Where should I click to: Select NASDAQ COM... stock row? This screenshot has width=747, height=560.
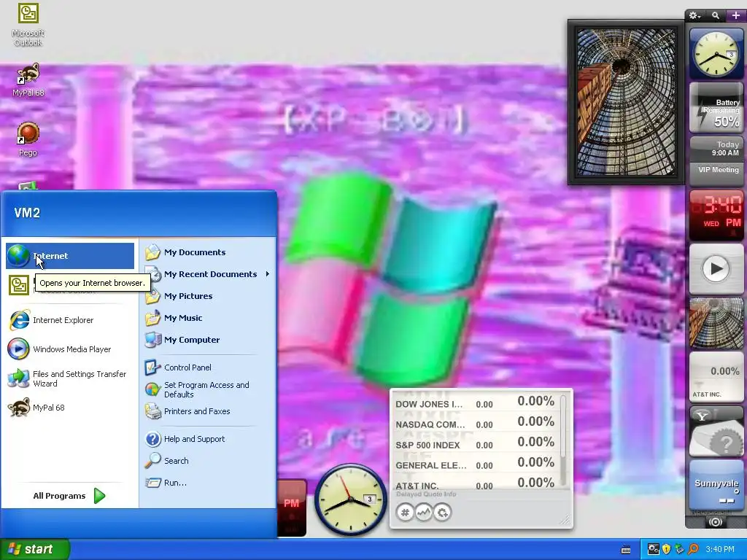pyautogui.click(x=475, y=424)
